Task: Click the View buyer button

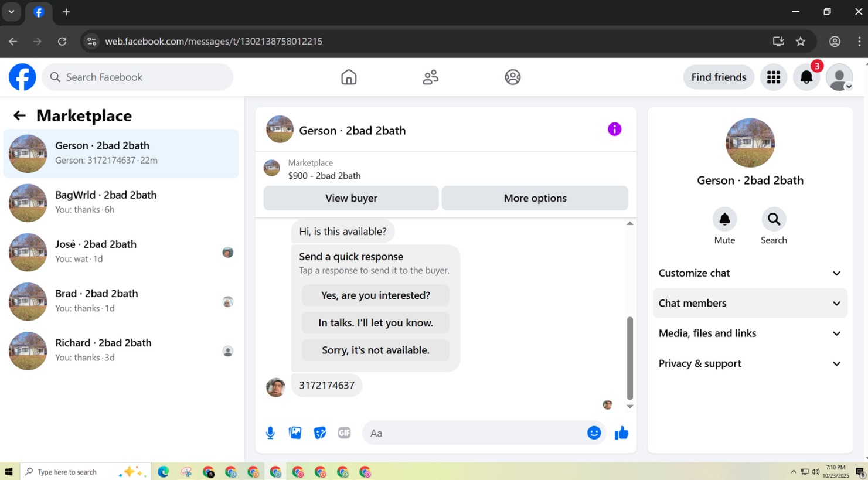Action: [351, 198]
